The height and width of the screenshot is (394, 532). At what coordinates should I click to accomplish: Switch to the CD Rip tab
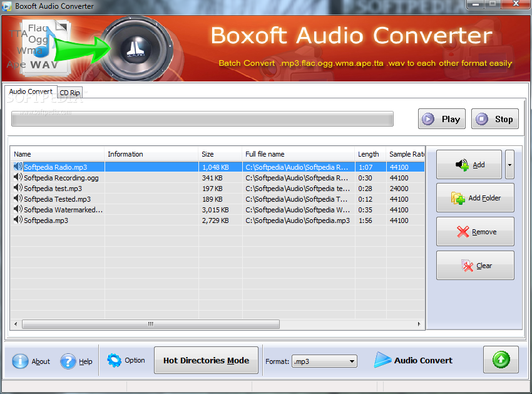coord(70,93)
